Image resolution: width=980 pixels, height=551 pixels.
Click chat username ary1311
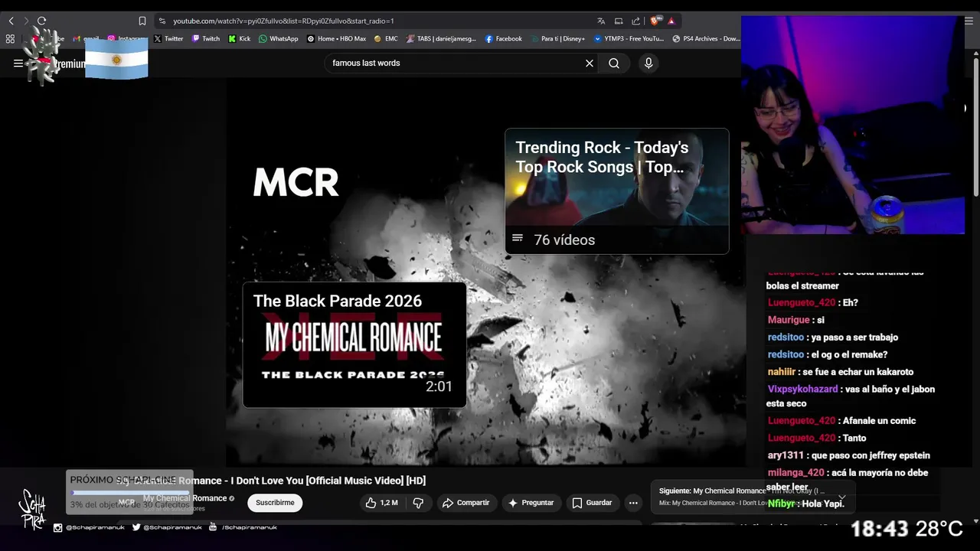(786, 455)
